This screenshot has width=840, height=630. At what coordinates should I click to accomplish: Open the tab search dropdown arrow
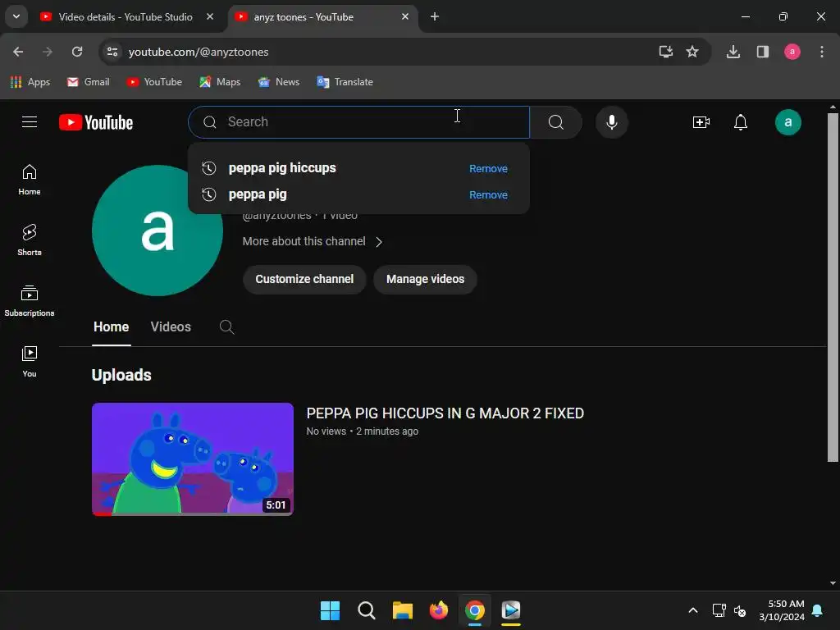pyautogui.click(x=16, y=16)
